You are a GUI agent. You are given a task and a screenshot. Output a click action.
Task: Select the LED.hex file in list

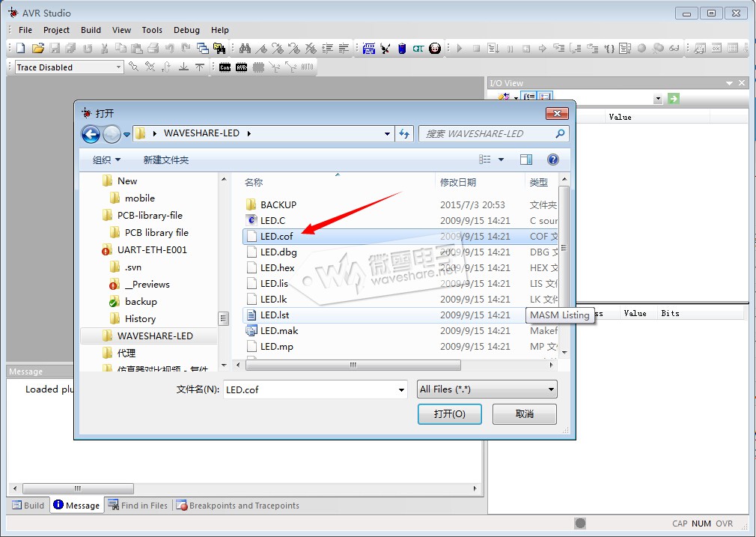click(x=277, y=267)
